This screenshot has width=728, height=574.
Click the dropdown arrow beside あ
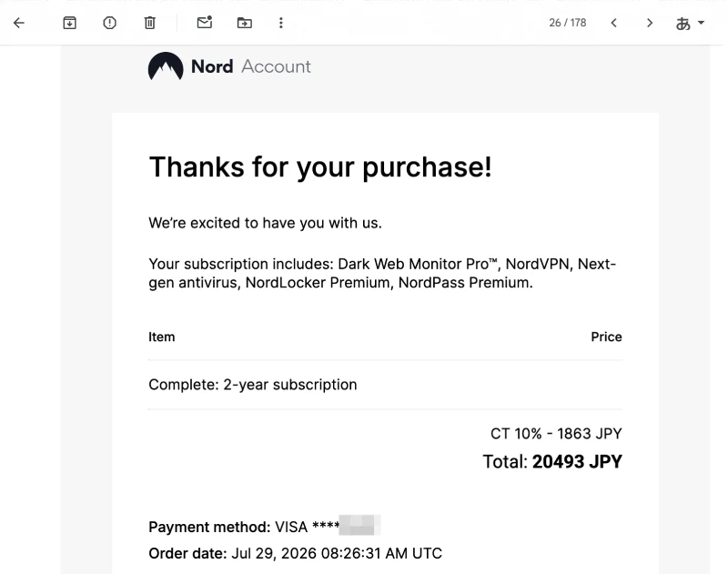pos(701,22)
